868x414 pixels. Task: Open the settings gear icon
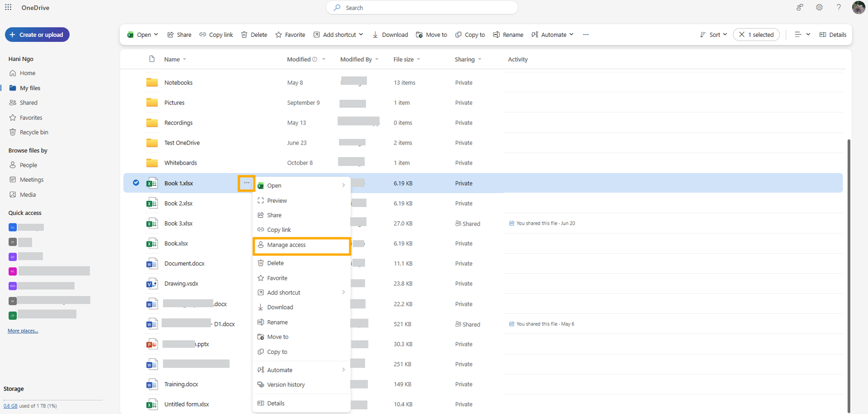coord(819,7)
